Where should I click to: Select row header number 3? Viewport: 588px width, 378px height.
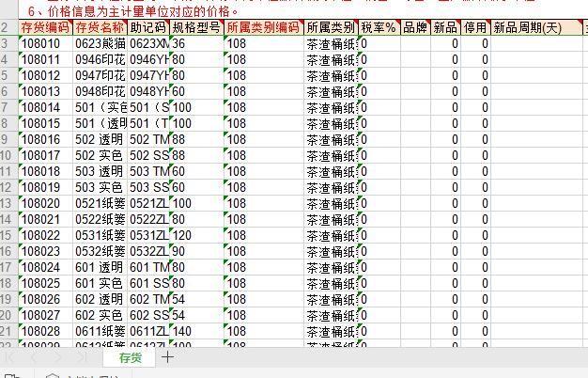pos(8,43)
